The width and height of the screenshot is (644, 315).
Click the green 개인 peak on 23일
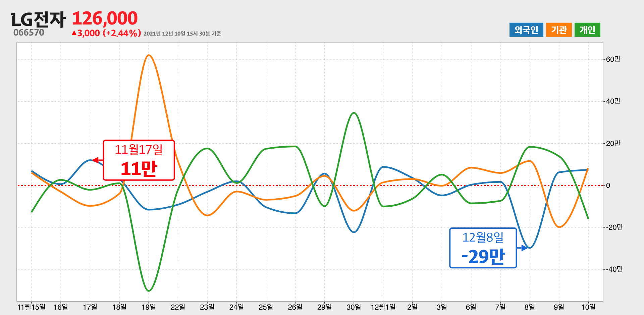pos(207,148)
